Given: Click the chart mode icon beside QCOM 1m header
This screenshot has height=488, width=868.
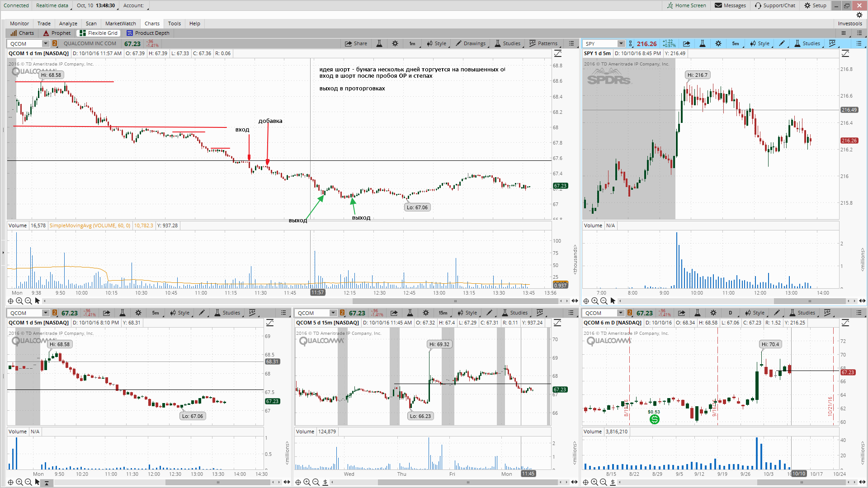Looking at the screenshot, I should point(558,53).
